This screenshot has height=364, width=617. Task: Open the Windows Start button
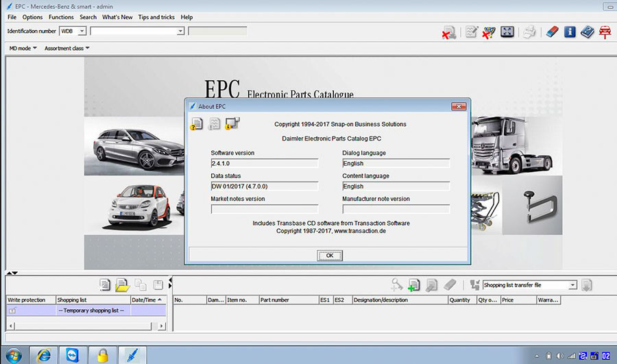click(x=14, y=356)
